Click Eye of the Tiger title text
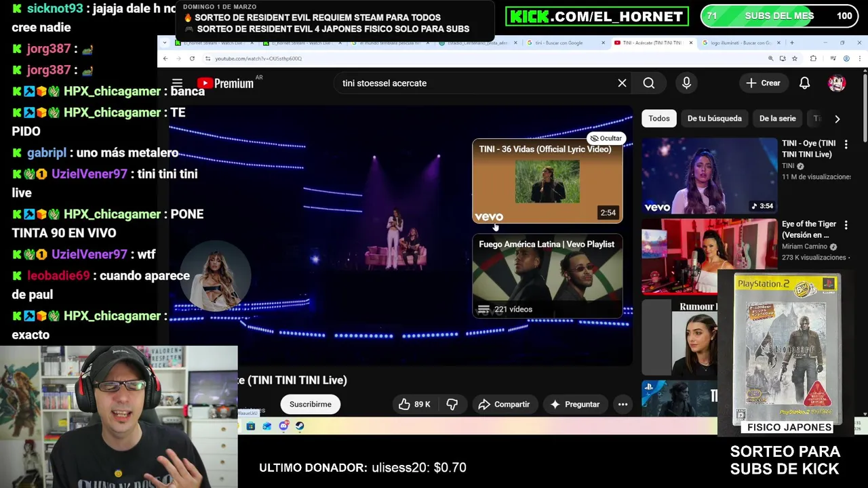Image resolution: width=868 pixels, height=488 pixels. (809, 229)
